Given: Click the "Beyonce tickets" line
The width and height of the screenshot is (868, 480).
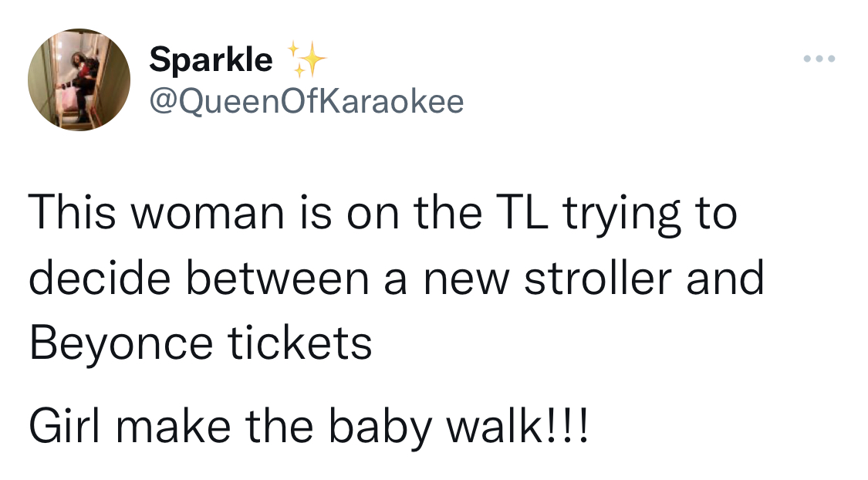Looking at the screenshot, I should 201,343.
